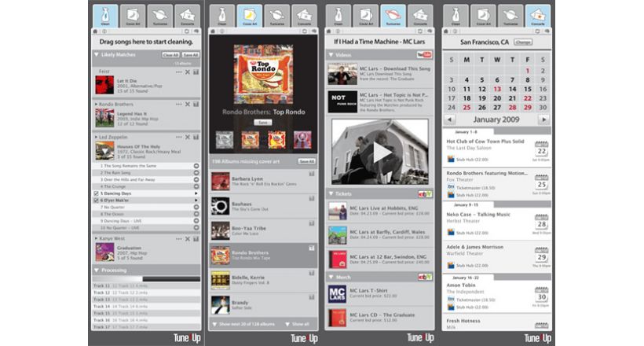Toggle the checkbox for 6 D'yer Mak'er
Image resolution: width=644 pixels, height=346 pixels.
[x=96, y=201]
